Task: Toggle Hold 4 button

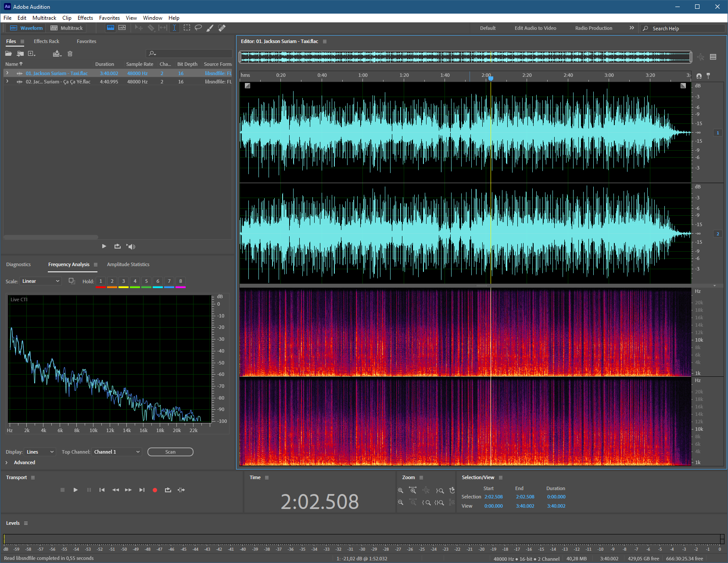Action: tap(135, 281)
